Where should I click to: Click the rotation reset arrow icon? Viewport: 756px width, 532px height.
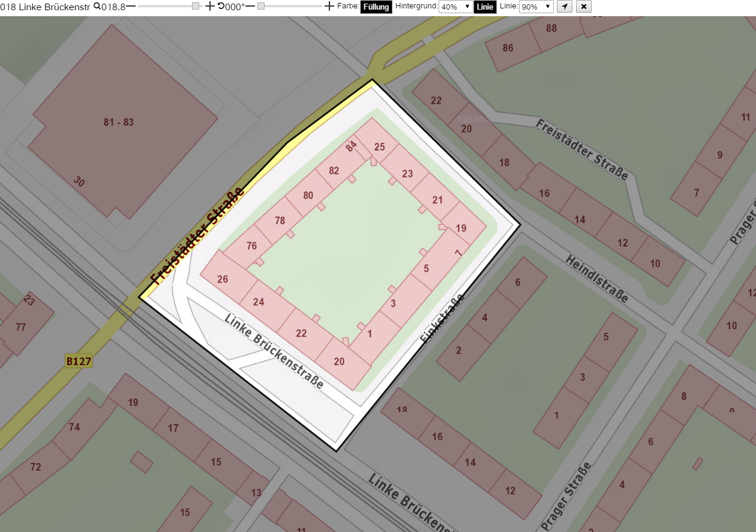coord(221,6)
